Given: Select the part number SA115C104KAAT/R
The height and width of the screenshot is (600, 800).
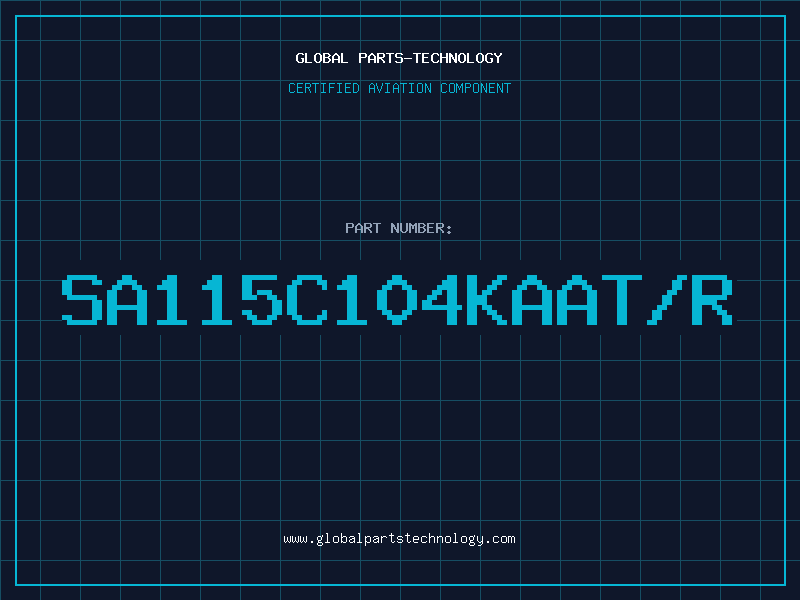Looking at the screenshot, I should tap(397, 299).
